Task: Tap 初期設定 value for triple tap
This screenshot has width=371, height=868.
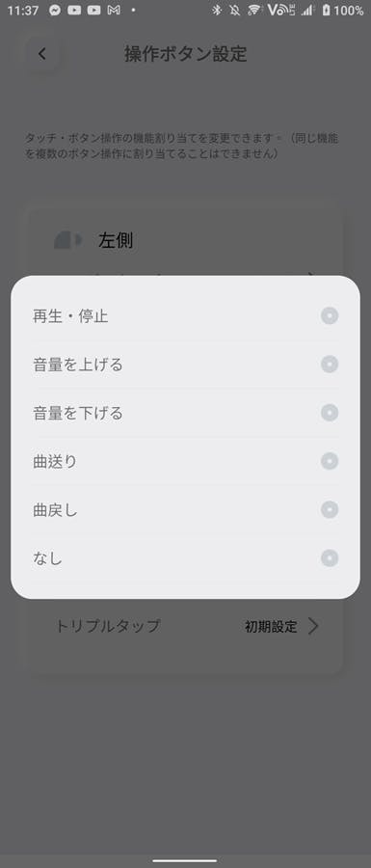Action: coord(271,627)
